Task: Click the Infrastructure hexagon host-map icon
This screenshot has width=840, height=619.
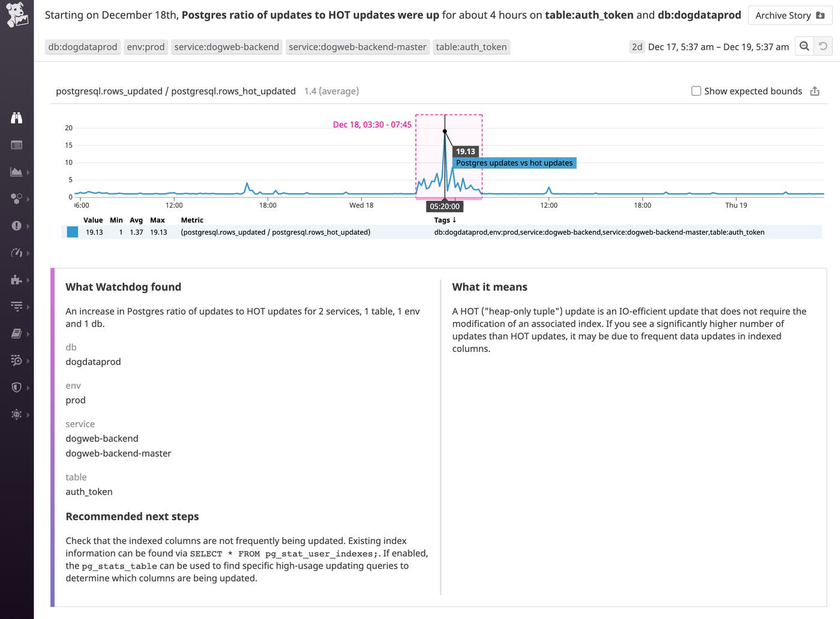Action: 16,199
